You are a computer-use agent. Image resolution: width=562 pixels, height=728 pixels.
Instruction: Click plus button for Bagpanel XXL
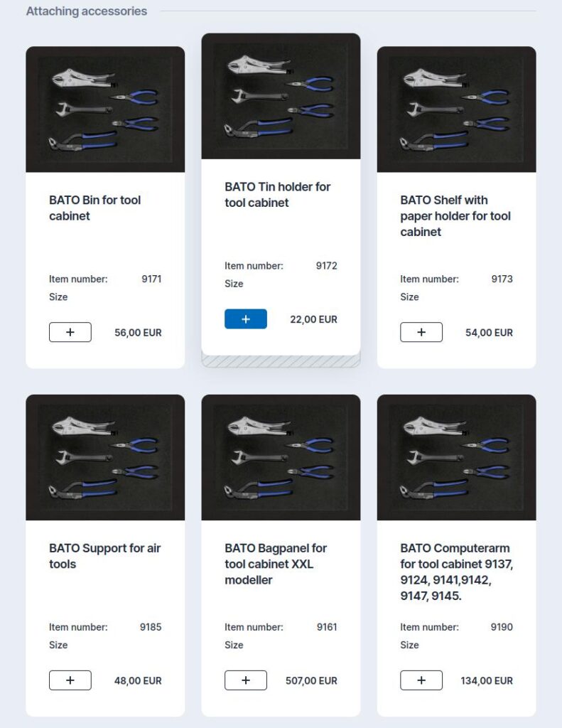pyautogui.click(x=246, y=680)
